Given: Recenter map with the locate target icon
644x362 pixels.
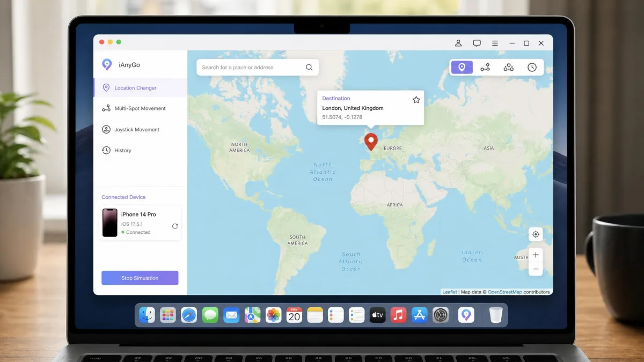Looking at the screenshot, I should click(x=535, y=234).
